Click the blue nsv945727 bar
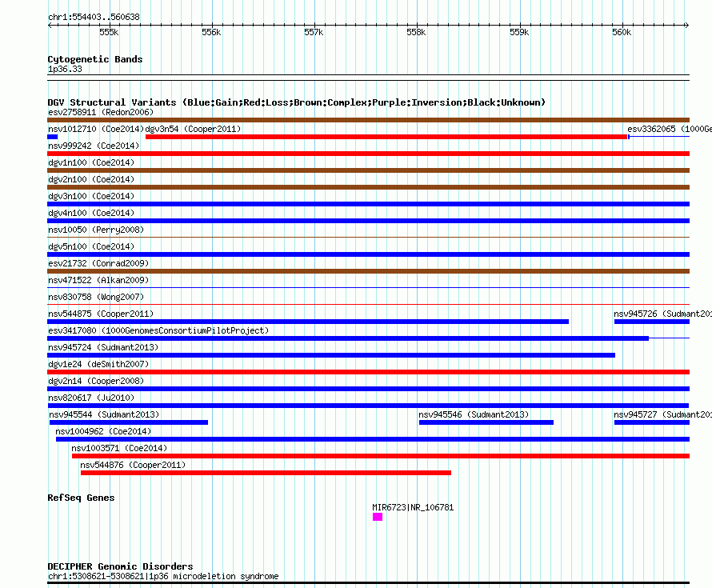The image size is (712, 588). (x=652, y=422)
